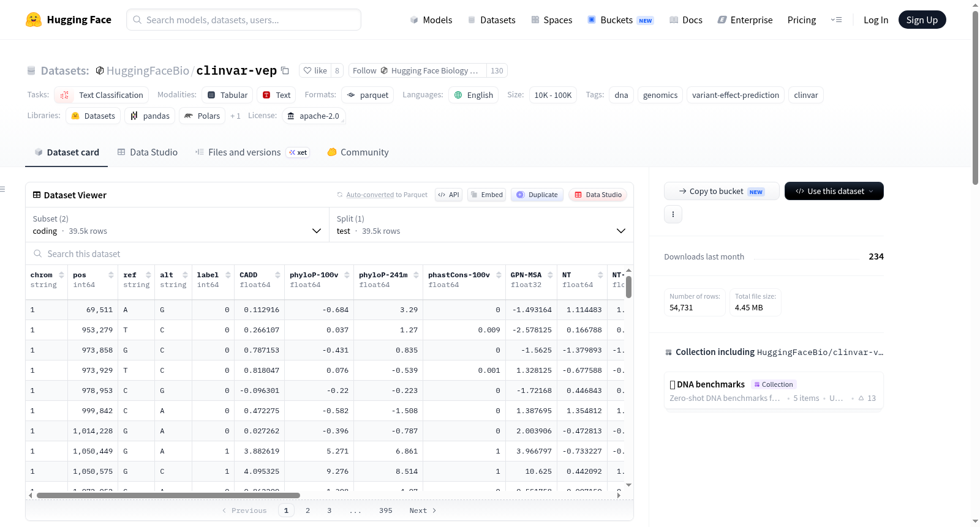Select pandas library tag
The width and height of the screenshot is (980, 527).
pyautogui.click(x=150, y=116)
